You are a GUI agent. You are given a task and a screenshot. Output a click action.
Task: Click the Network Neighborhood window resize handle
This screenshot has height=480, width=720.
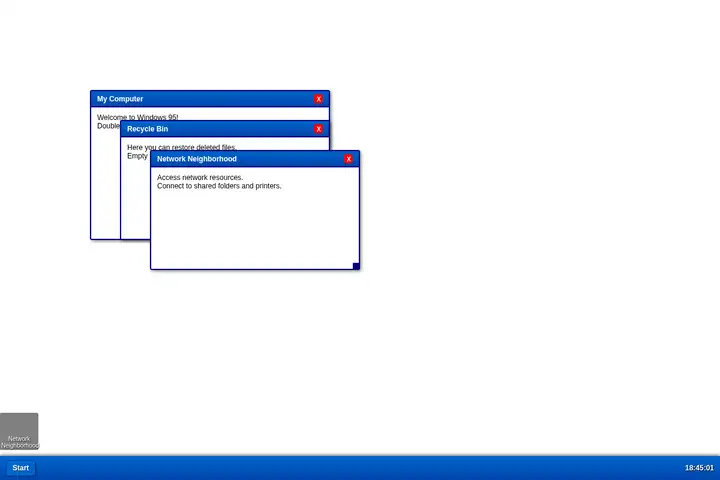[x=356, y=266]
